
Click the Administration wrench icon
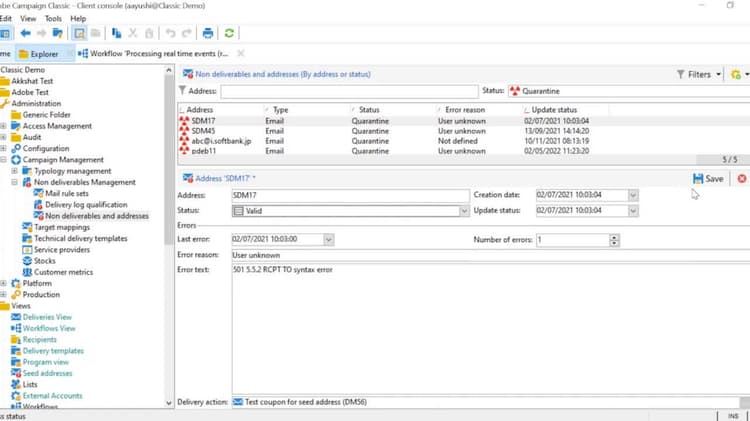tap(5, 103)
